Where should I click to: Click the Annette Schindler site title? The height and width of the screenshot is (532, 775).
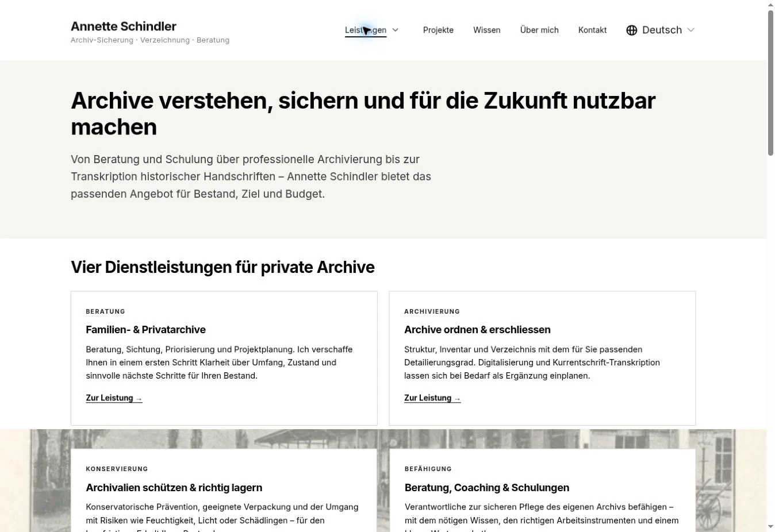(124, 26)
